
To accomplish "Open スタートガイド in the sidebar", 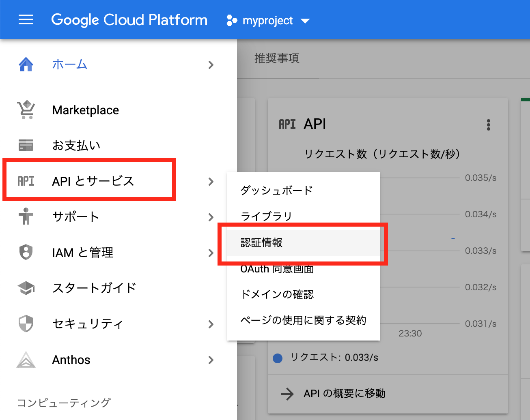I will pyautogui.click(x=94, y=288).
